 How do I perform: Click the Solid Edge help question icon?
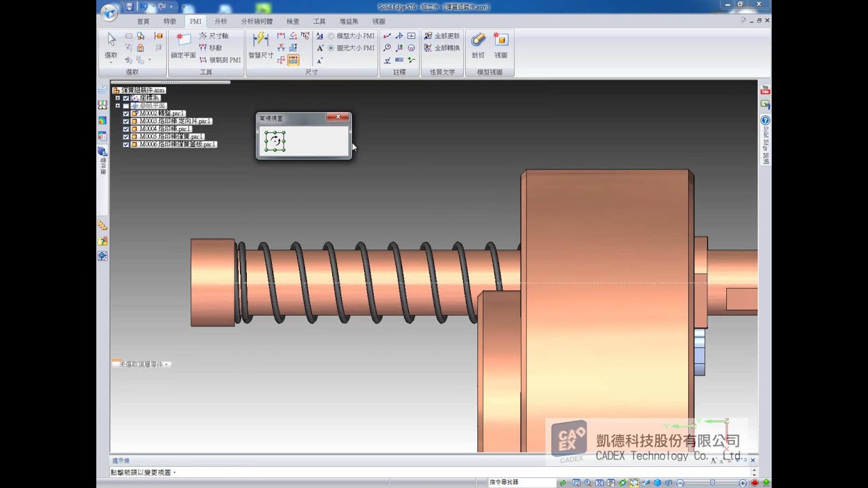coord(765,120)
